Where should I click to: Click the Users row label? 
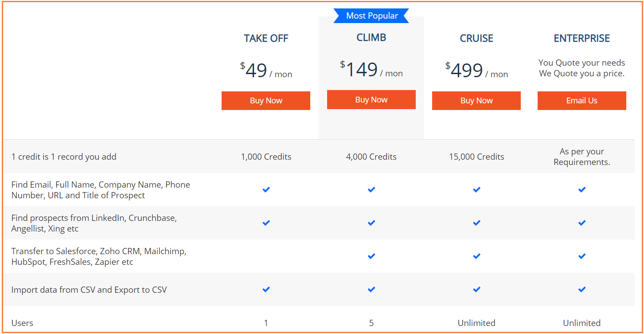point(22,323)
